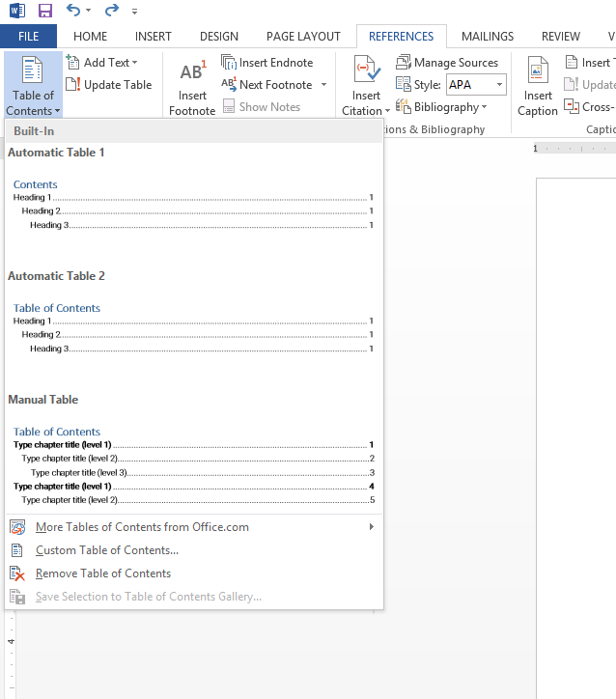Pick the Automatic Table 1 preview
The image size is (616, 699).
(x=193, y=204)
